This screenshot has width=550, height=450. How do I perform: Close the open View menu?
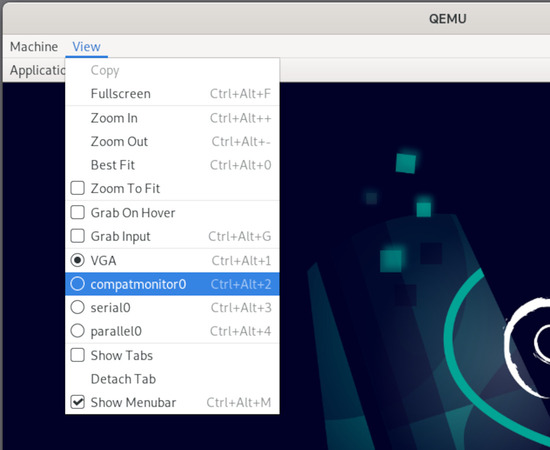click(86, 47)
